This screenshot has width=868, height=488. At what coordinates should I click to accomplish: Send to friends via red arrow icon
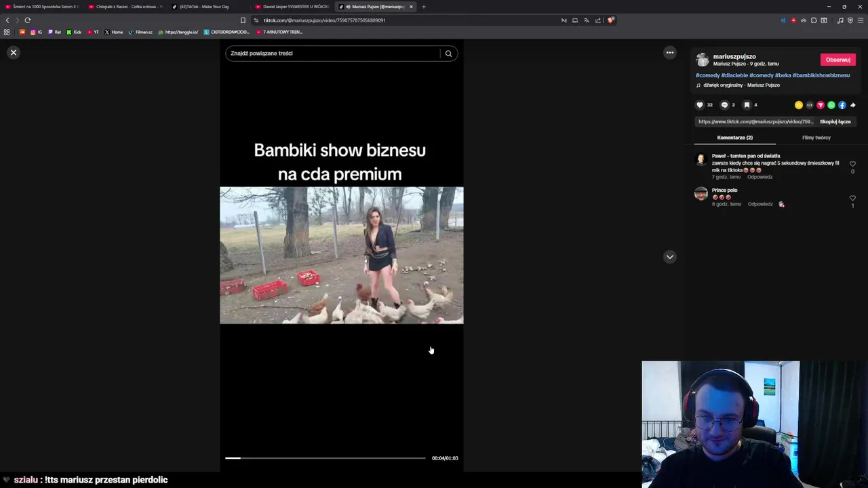click(821, 105)
